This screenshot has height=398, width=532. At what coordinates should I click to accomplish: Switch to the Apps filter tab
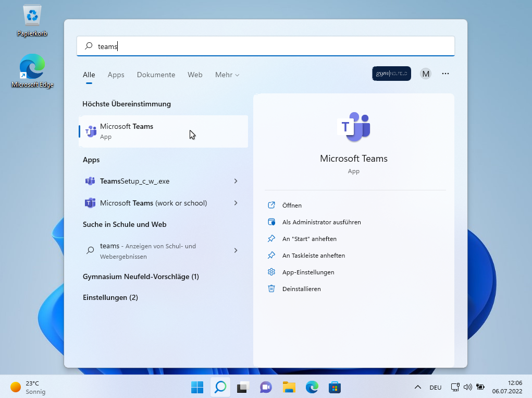point(116,75)
